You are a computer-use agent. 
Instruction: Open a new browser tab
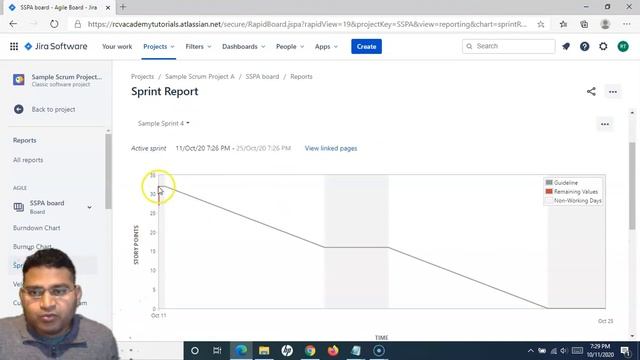click(123, 7)
